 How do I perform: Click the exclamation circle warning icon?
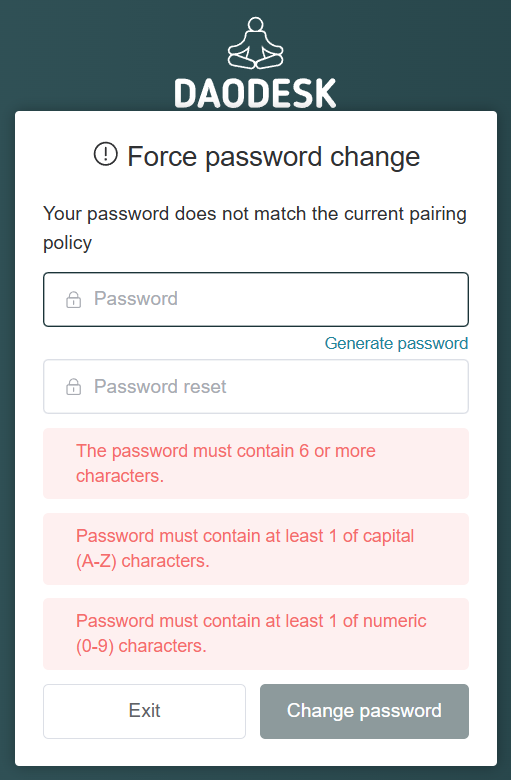click(105, 154)
